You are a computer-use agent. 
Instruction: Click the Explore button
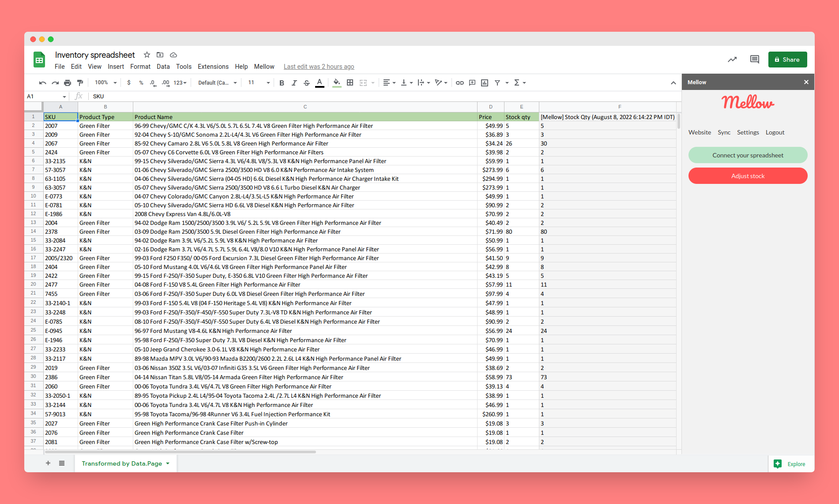click(x=791, y=464)
